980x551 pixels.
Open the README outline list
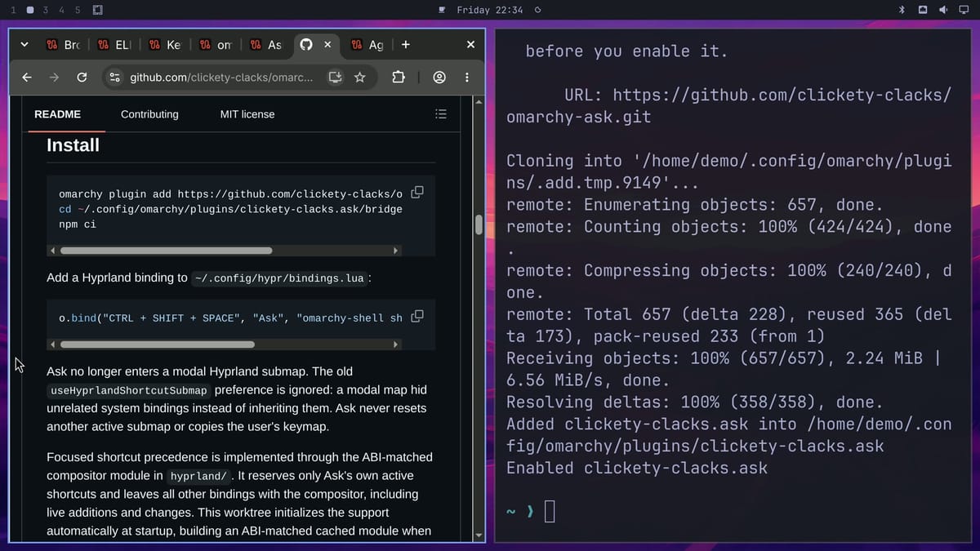point(441,114)
